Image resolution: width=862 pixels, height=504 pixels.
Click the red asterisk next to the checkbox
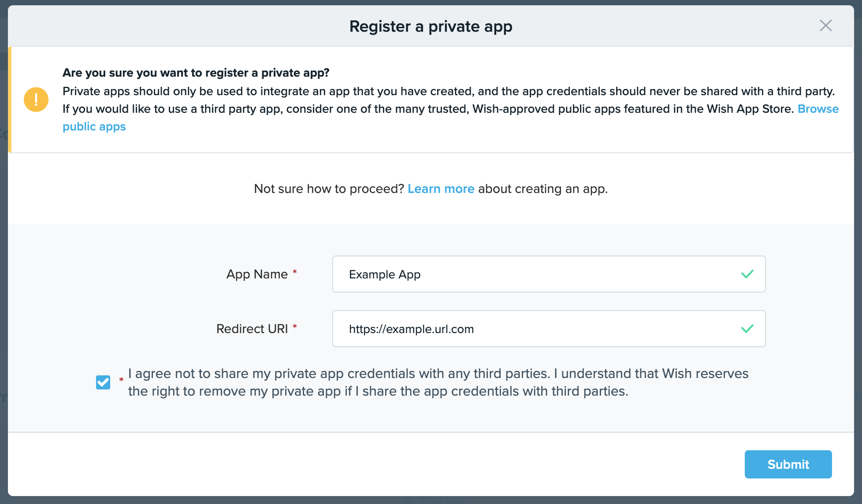[121, 380]
